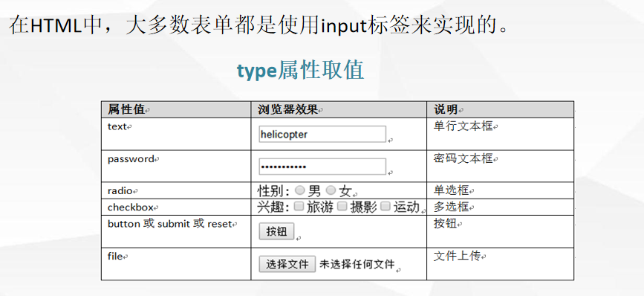Check the 运动 checkbox

(x=386, y=206)
